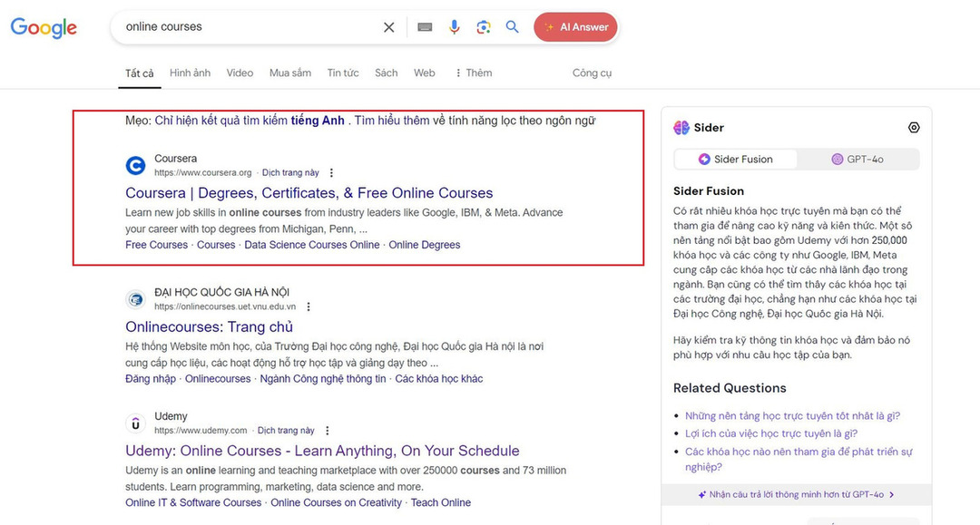Click the https://onlinecourses.uet.vnu.edu.vn URL text
The width and height of the screenshot is (980, 525).
225,306
